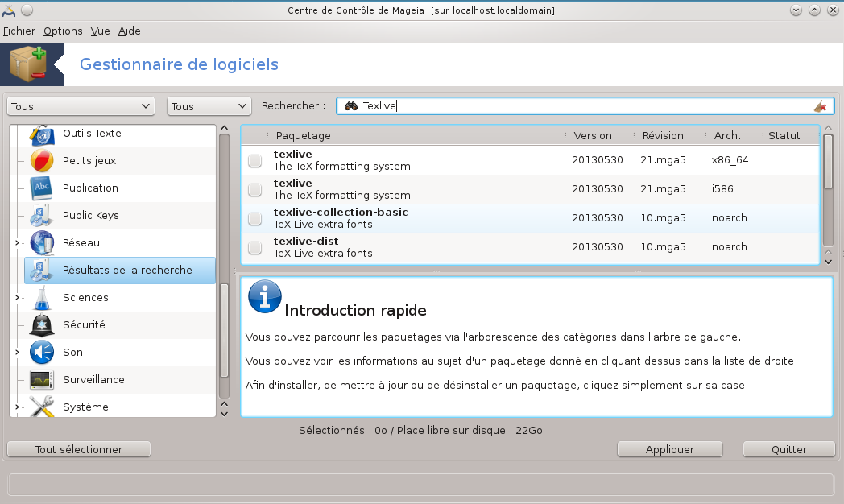This screenshot has width=844, height=504.
Task: Select the texlive-dist package name
Action: pyautogui.click(x=306, y=241)
